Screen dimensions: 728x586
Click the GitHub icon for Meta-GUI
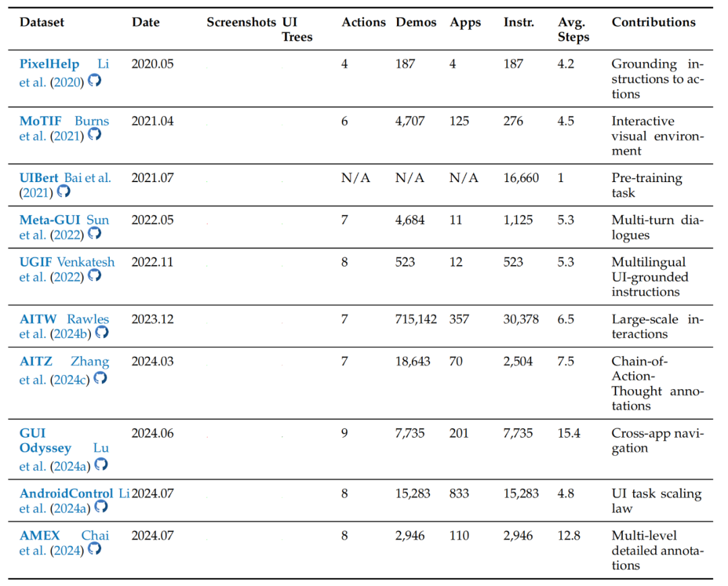[x=94, y=233]
